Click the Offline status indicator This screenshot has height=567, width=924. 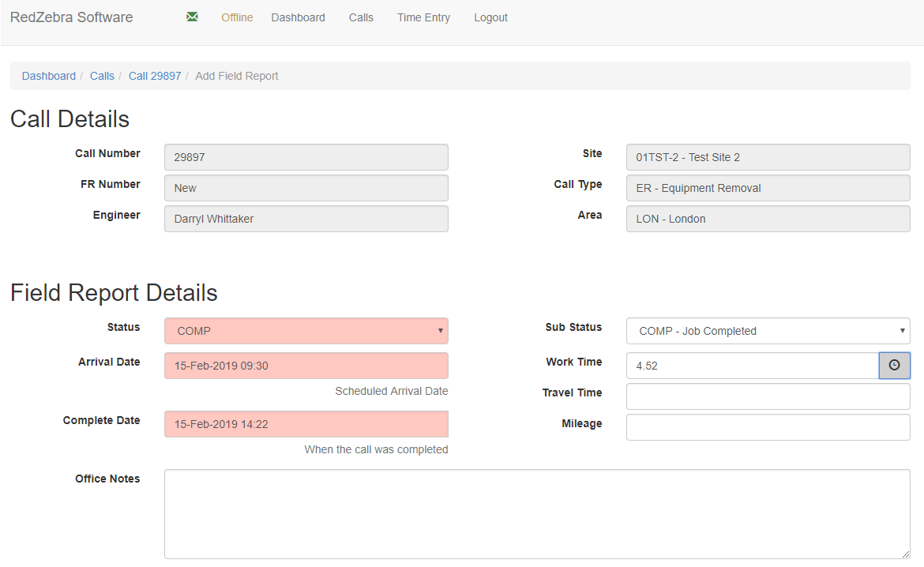pyautogui.click(x=237, y=17)
